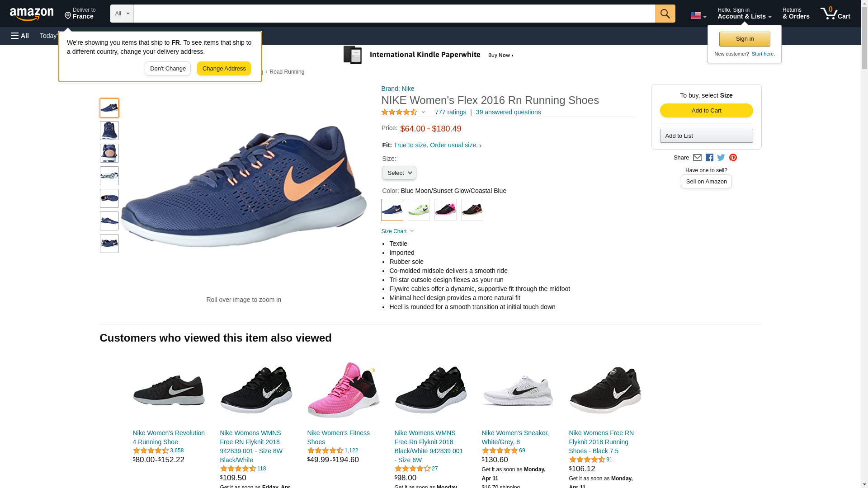
Task: Open the All hamburger menu
Action: (20, 36)
